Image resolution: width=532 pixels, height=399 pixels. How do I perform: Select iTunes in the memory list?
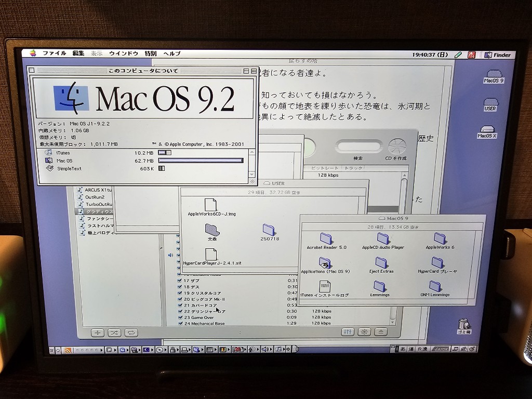tap(63, 153)
